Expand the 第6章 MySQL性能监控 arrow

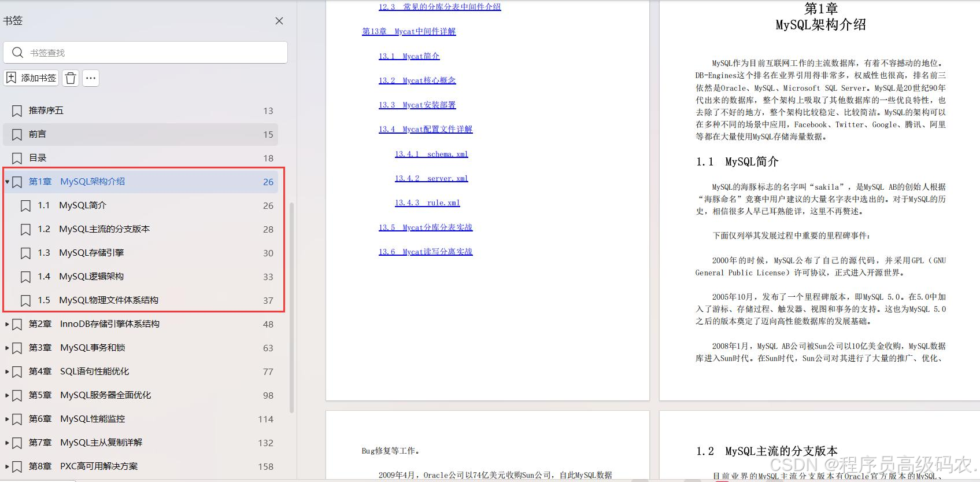(7, 419)
